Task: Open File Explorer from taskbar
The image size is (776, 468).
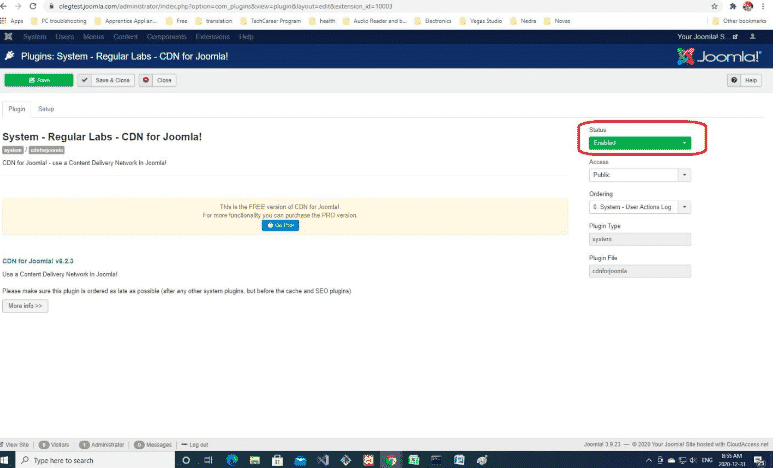Action: 254,460
